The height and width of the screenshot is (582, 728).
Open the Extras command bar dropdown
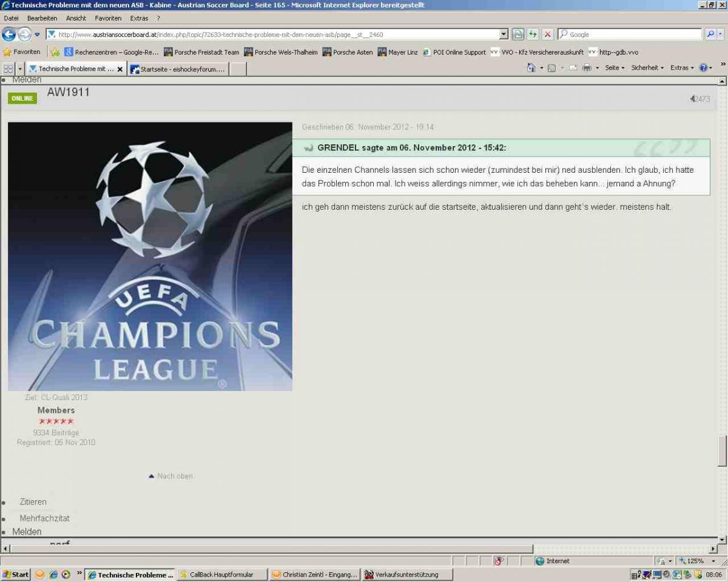[x=682, y=68]
